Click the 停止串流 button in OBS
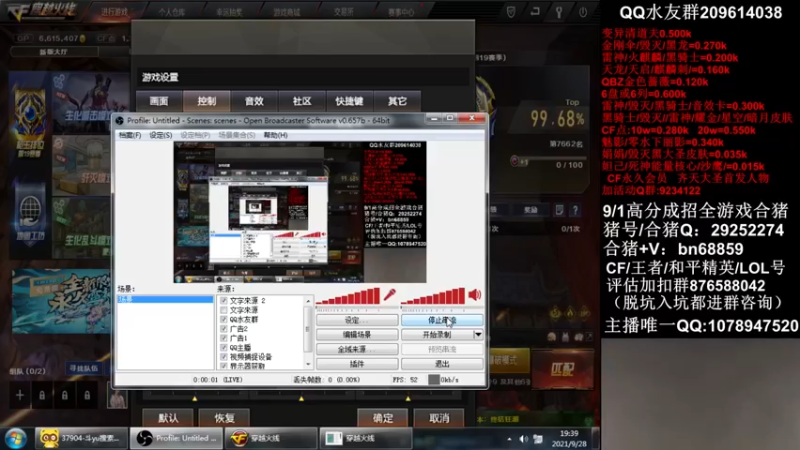800x450 pixels. pos(442,320)
